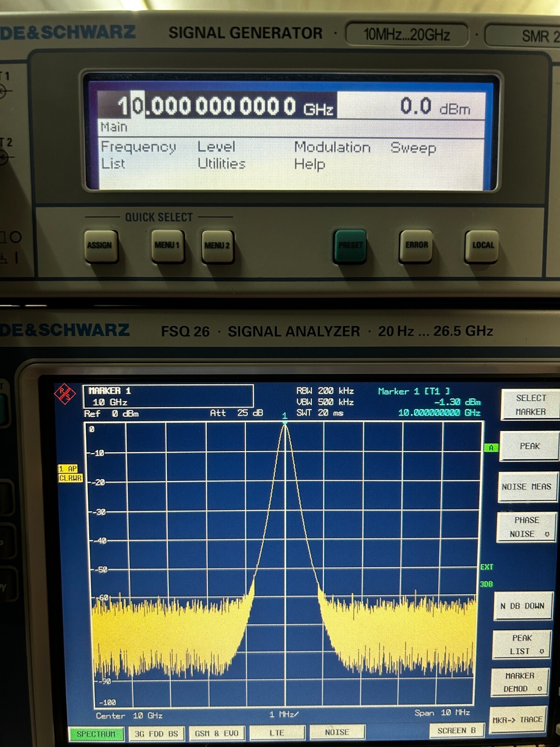560x747 pixels.
Task: Click the 3DB indicator label
Action: coord(486,584)
